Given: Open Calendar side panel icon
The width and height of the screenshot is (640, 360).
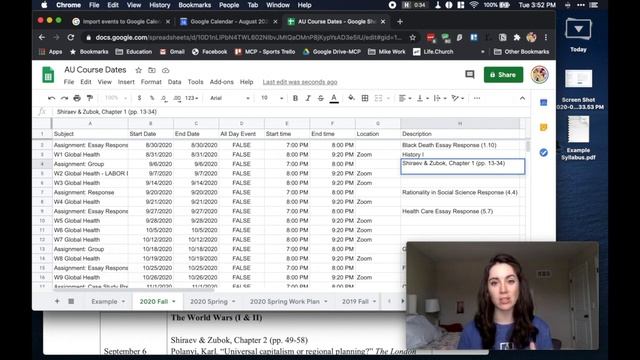Looking at the screenshot, I should (x=543, y=103).
